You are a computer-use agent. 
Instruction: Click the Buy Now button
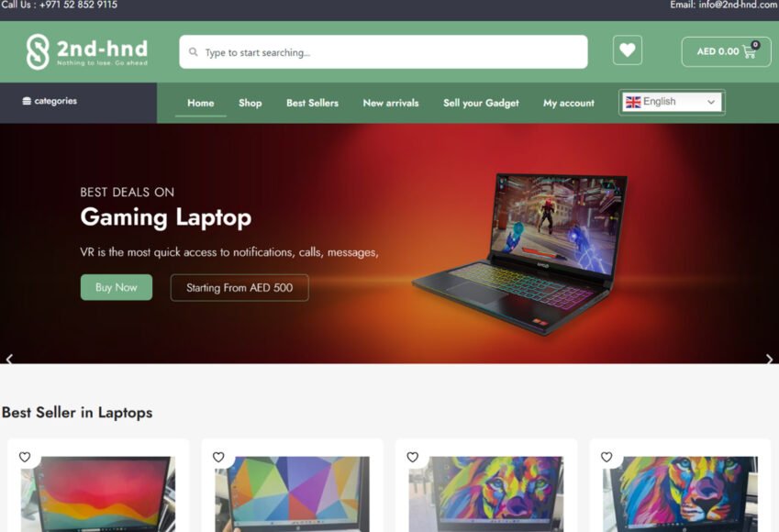point(117,287)
